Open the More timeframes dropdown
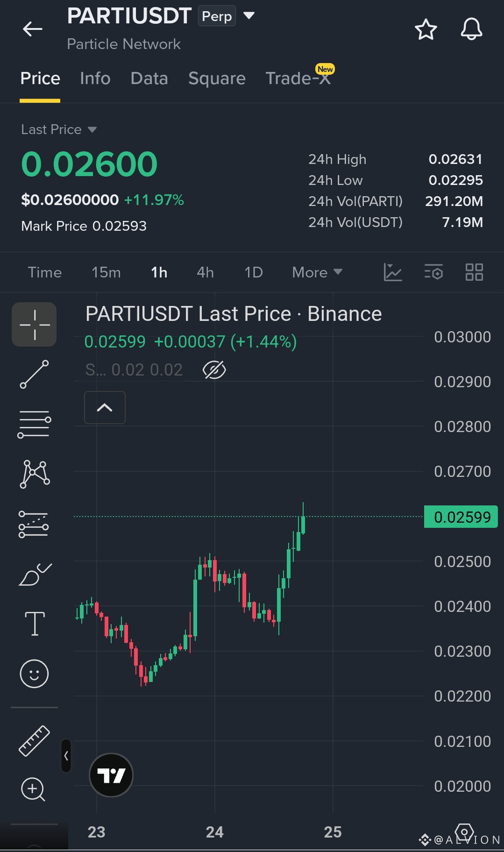The height and width of the screenshot is (852, 504). (317, 272)
